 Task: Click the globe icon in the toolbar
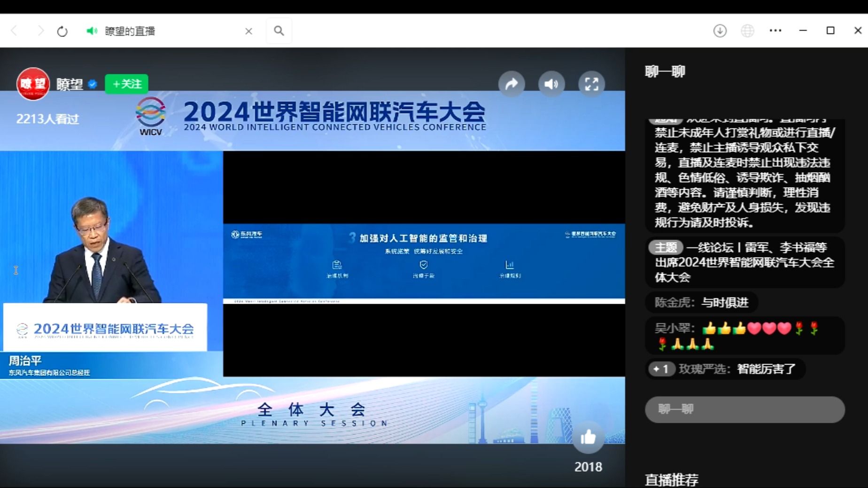point(747,31)
